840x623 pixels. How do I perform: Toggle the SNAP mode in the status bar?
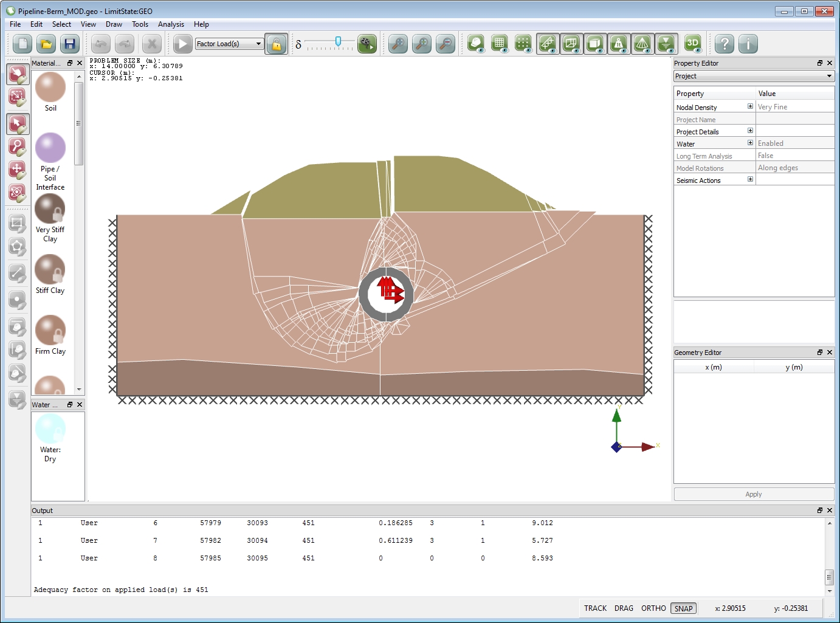[683, 608]
